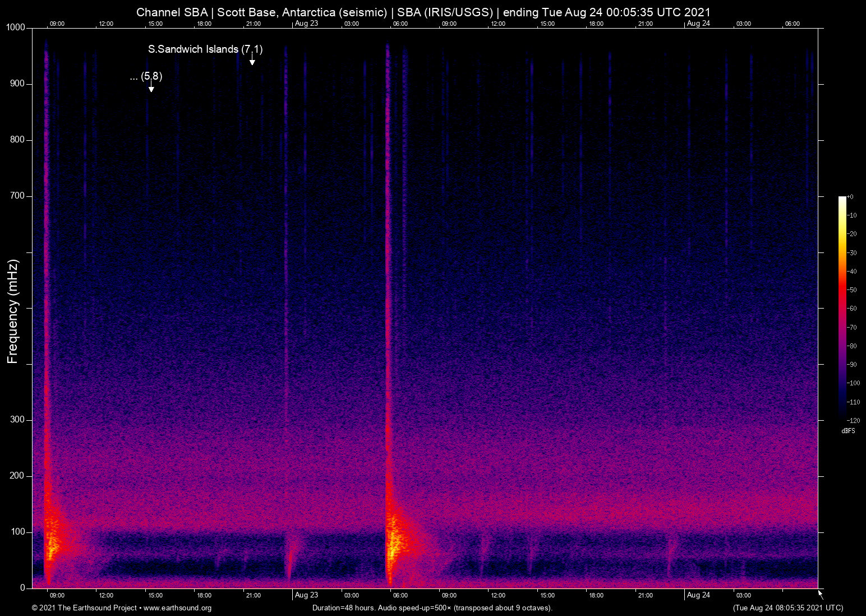
Task: Select the 100 mHz axis mark
Action: [x=17, y=531]
